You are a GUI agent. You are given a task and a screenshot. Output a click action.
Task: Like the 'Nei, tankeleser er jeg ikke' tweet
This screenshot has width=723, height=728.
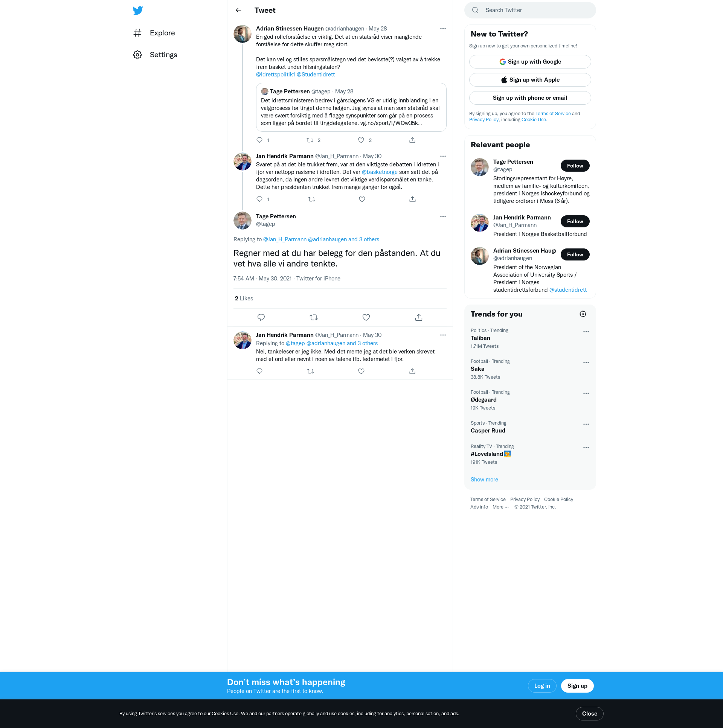(361, 371)
